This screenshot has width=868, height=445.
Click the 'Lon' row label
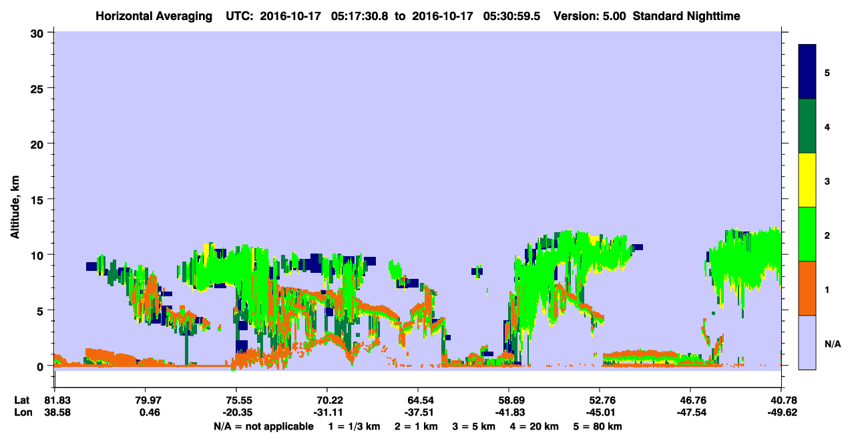click(23, 413)
